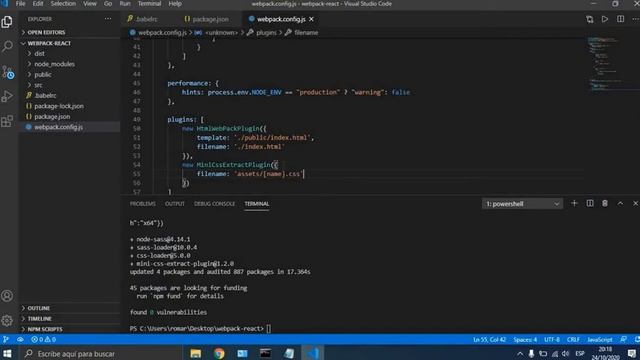Expand the node_modules folder
The height and width of the screenshot is (360, 640).
(54, 64)
